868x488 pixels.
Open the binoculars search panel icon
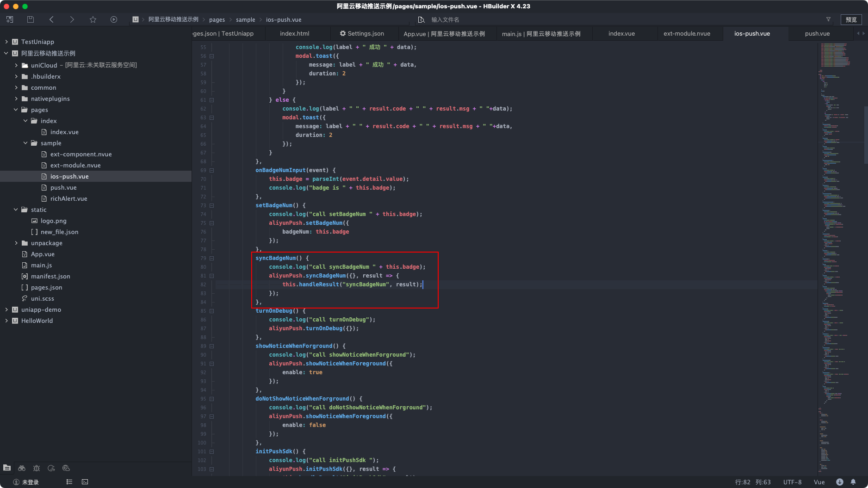pyautogui.click(x=22, y=468)
